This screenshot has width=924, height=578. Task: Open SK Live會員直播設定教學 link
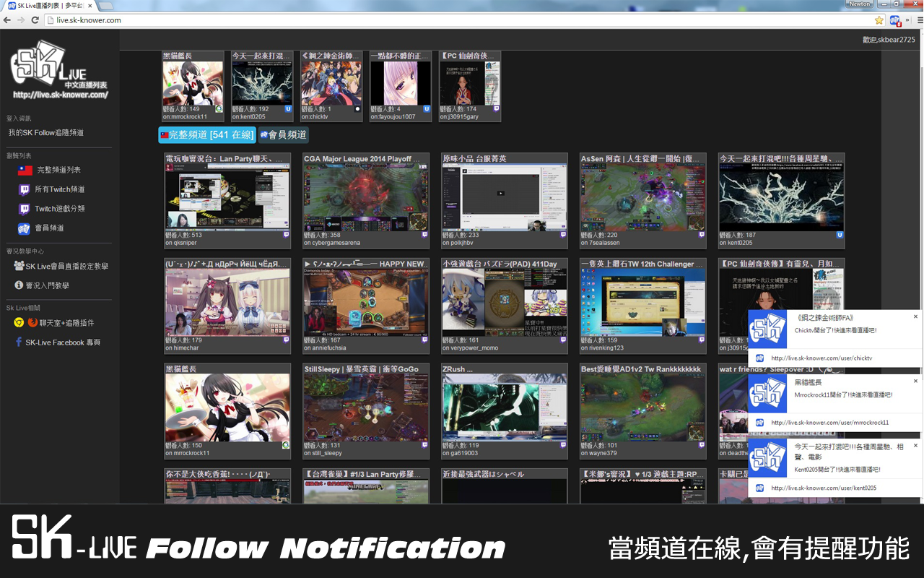61,266
